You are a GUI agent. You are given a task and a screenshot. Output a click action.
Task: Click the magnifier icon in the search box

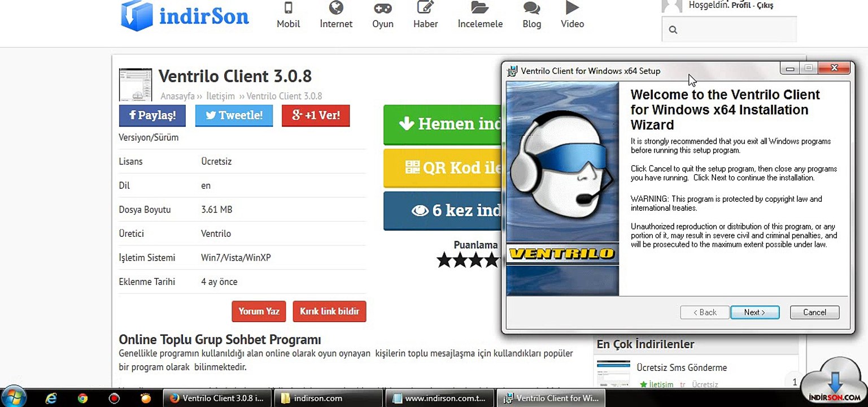pos(673,30)
